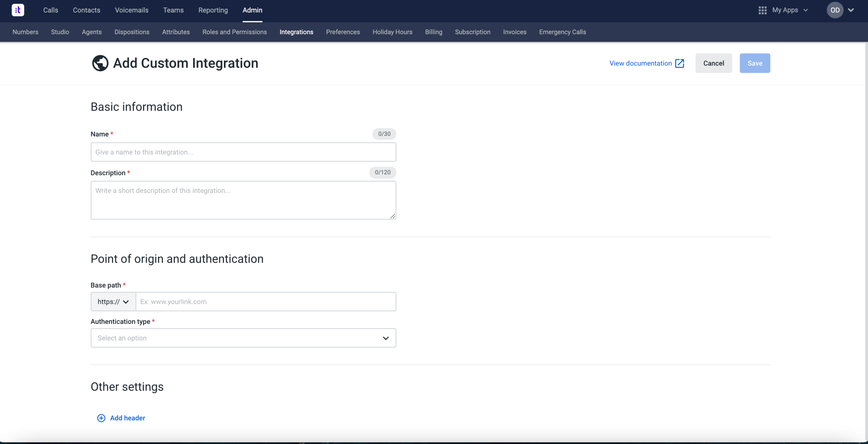Open the Emergency Calls settings

point(562,32)
